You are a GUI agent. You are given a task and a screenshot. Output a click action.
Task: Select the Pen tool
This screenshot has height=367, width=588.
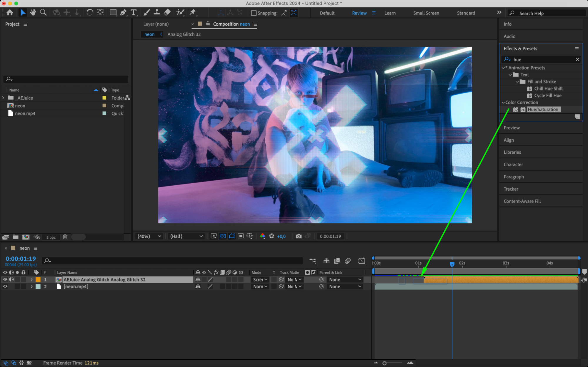coord(123,12)
